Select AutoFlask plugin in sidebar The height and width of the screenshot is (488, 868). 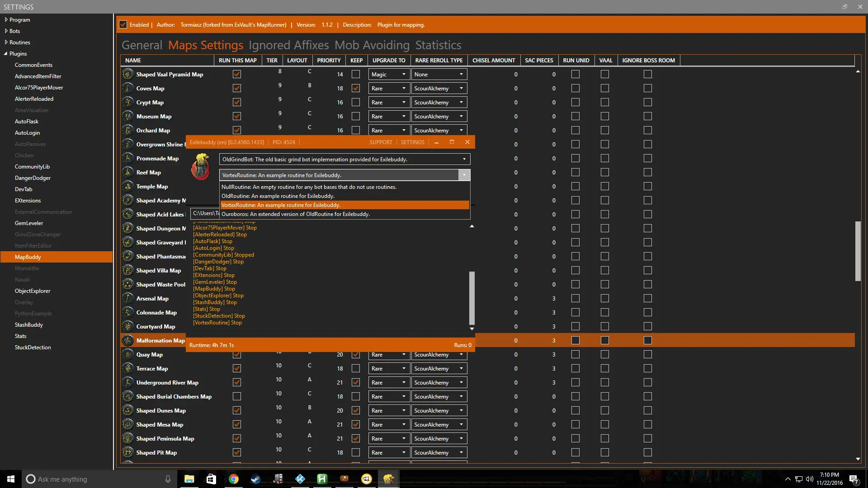pyautogui.click(x=27, y=121)
